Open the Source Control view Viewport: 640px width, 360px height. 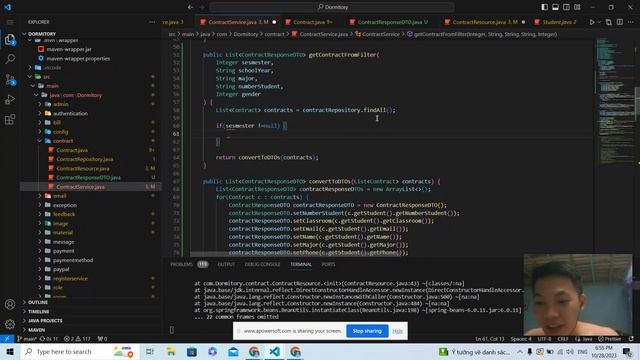coord(10,79)
